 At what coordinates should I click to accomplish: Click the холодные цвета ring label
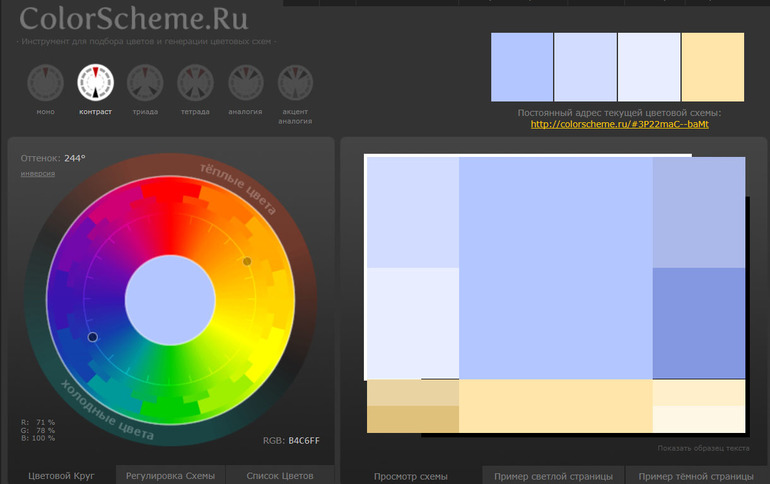[x=107, y=410]
